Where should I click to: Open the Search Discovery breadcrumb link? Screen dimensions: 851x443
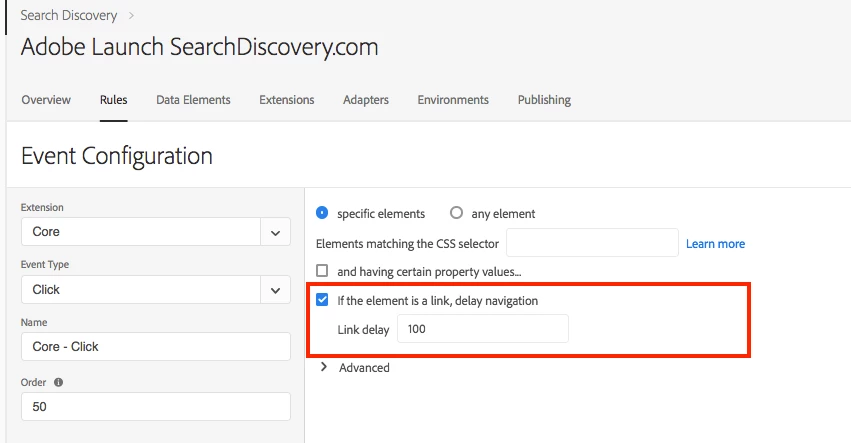68,15
